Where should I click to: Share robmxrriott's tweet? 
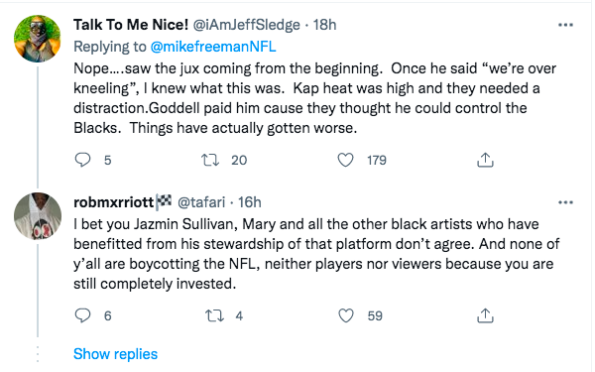pos(485,315)
